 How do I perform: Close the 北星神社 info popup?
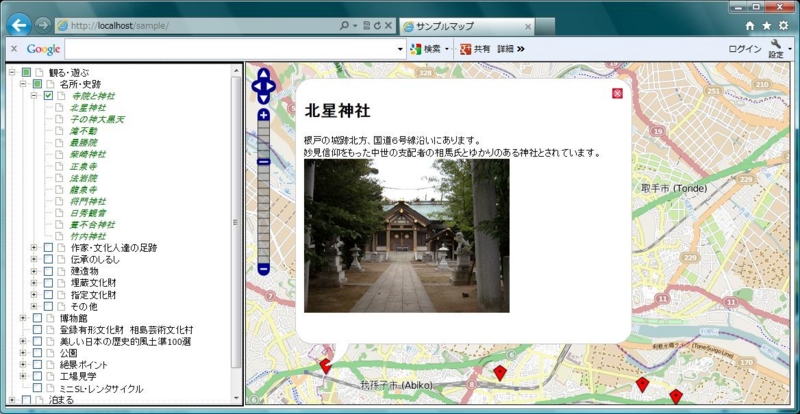tap(617, 93)
